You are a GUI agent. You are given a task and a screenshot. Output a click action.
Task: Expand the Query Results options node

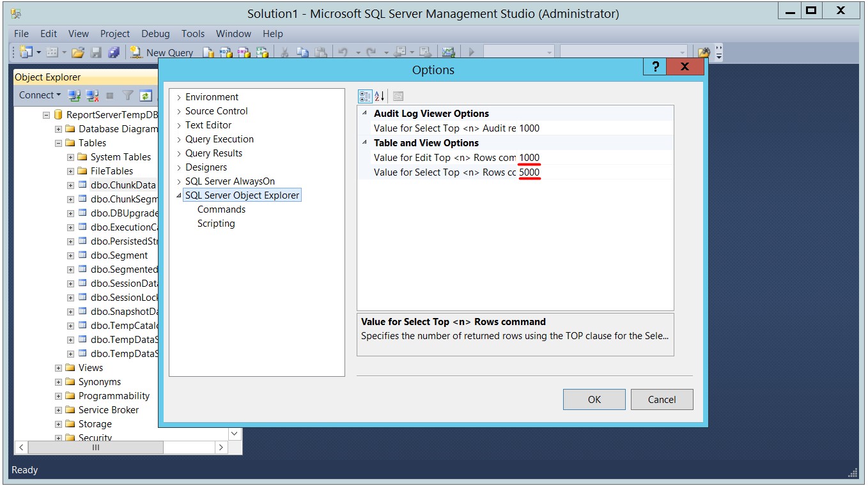179,153
